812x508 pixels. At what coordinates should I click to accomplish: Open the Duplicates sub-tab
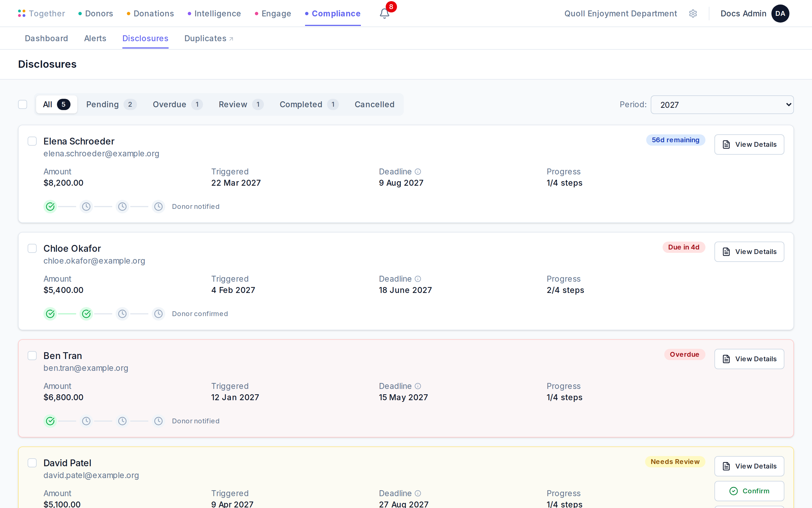coord(209,38)
